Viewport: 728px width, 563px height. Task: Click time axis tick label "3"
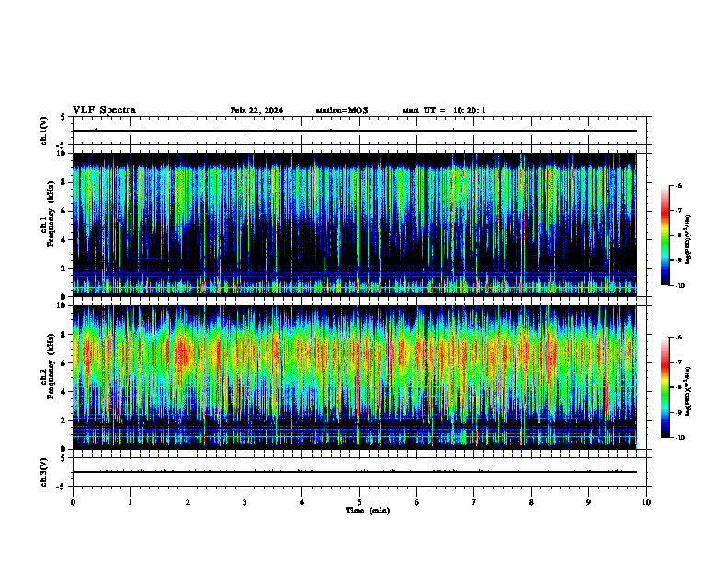(245, 502)
